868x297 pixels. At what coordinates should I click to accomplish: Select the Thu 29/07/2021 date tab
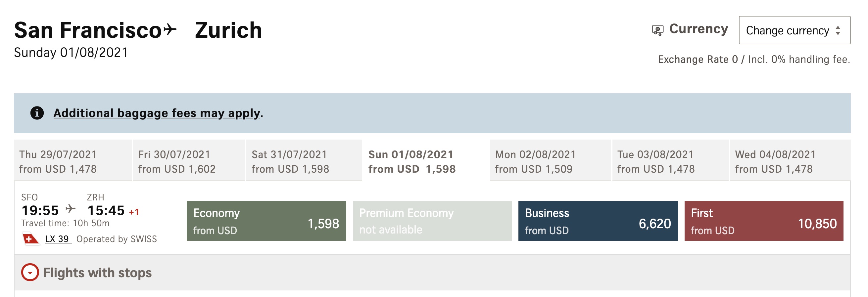72,161
